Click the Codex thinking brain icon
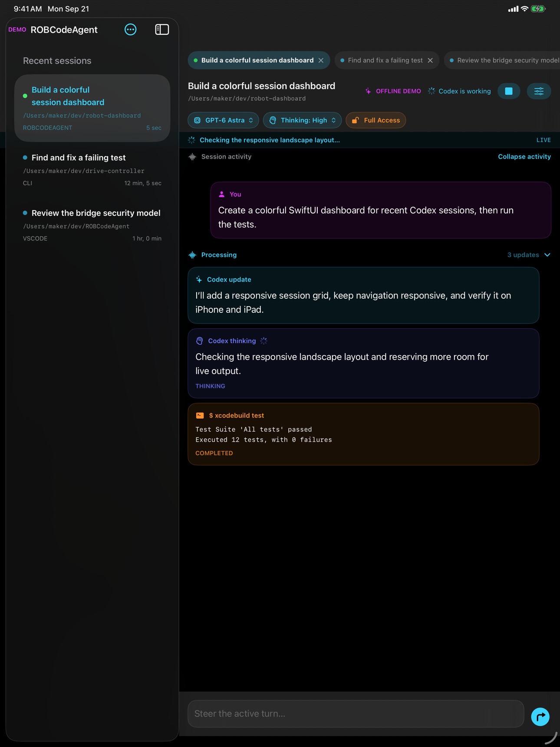This screenshot has width=560, height=747. tap(200, 341)
